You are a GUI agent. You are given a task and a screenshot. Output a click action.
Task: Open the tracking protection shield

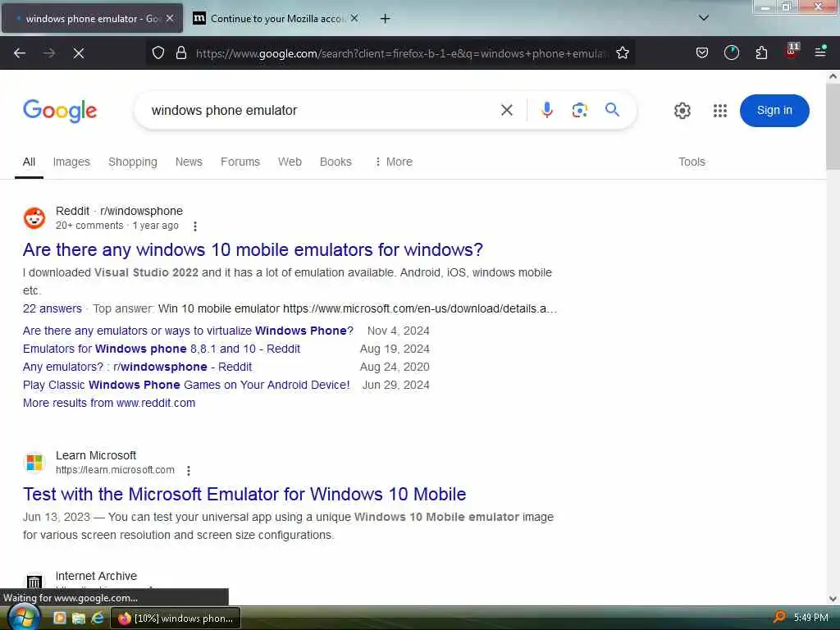point(158,53)
